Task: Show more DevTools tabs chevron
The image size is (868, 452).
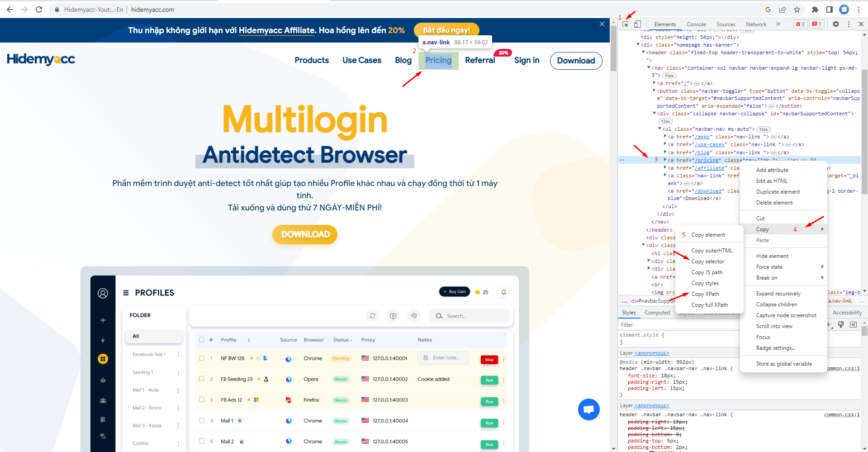Action: click(x=778, y=24)
